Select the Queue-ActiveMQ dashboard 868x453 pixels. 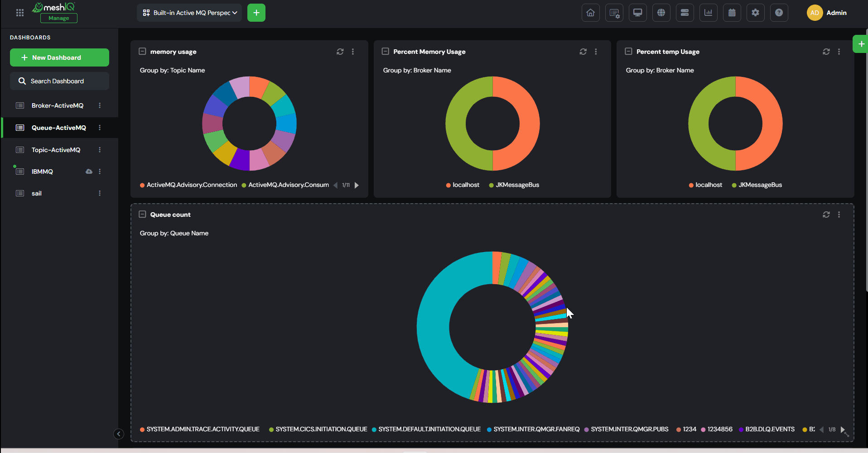click(x=59, y=128)
